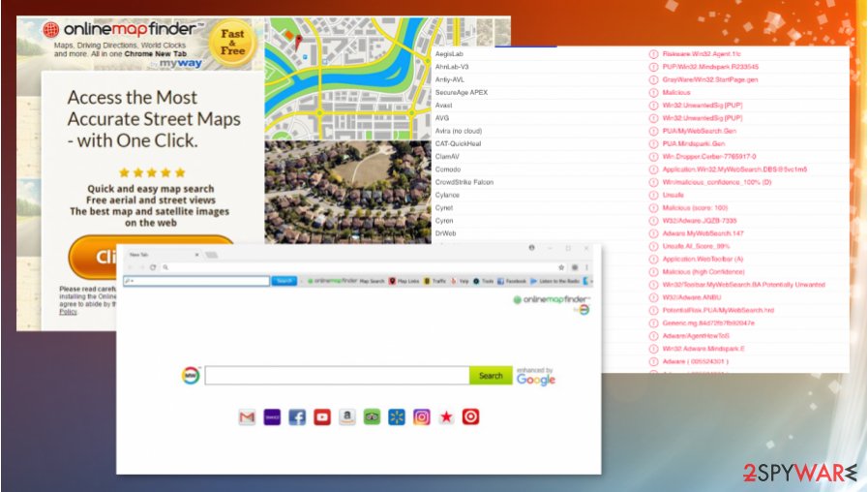Click the Fast & Free yellow badge
The image size is (868, 492).
tap(232, 42)
